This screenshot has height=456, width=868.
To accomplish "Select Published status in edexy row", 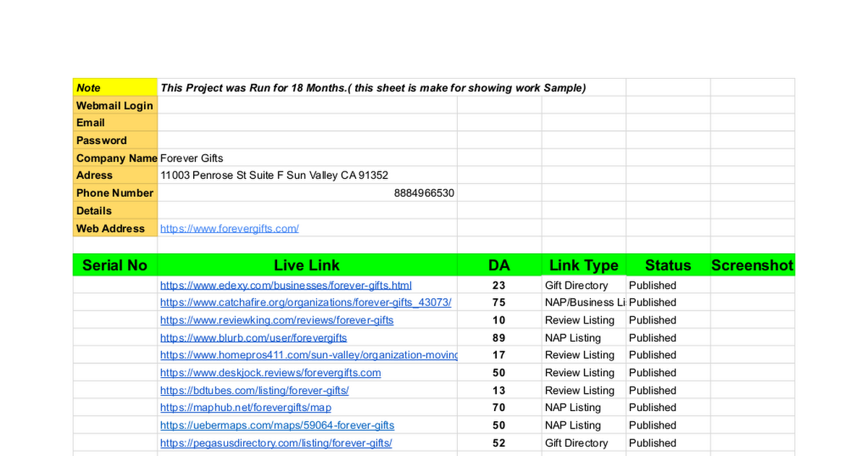I will pyautogui.click(x=668, y=285).
